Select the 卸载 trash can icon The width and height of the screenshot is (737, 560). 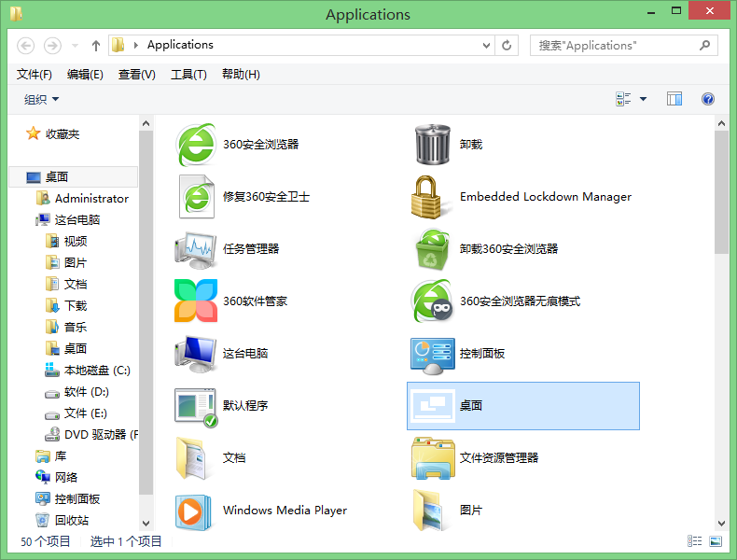point(432,145)
